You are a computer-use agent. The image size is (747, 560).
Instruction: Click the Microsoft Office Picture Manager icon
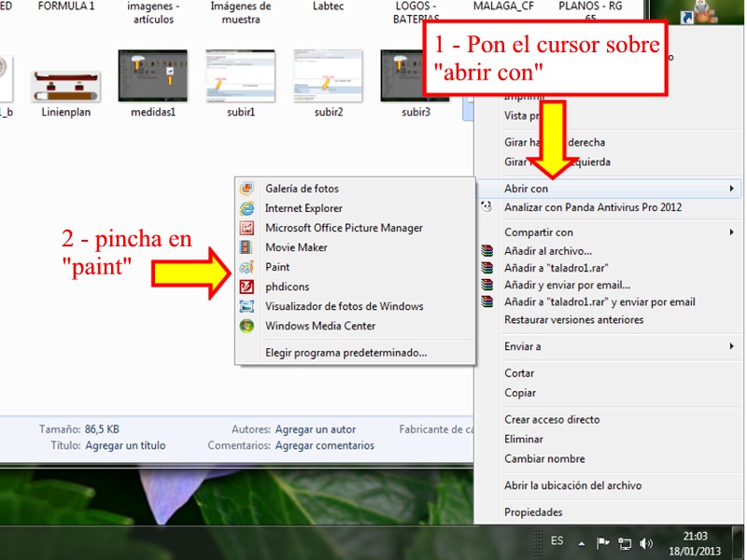click(247, 228)
